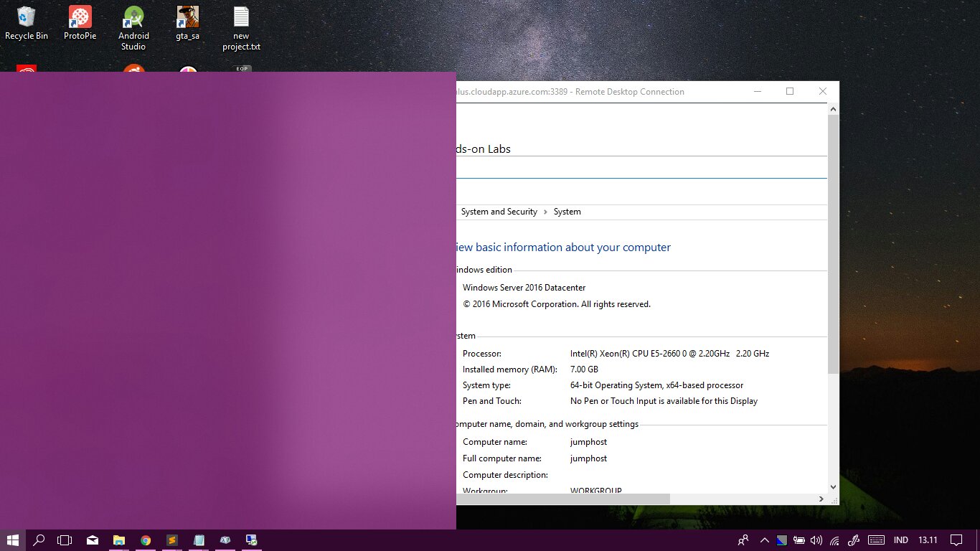Click the 2016 Microsoft Corporation copyright text

[557, 304]
